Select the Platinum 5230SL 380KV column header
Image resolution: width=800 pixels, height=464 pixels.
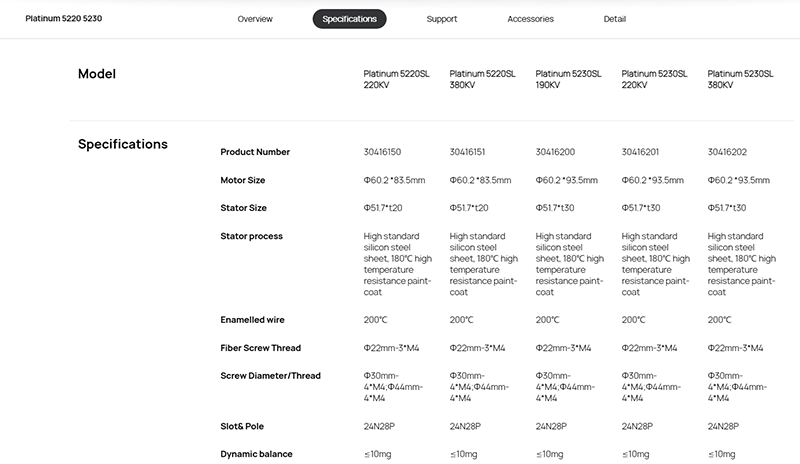740,79
